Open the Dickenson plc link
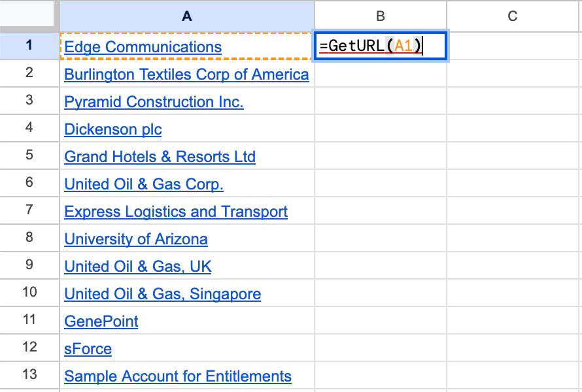 tap(112, 129)
